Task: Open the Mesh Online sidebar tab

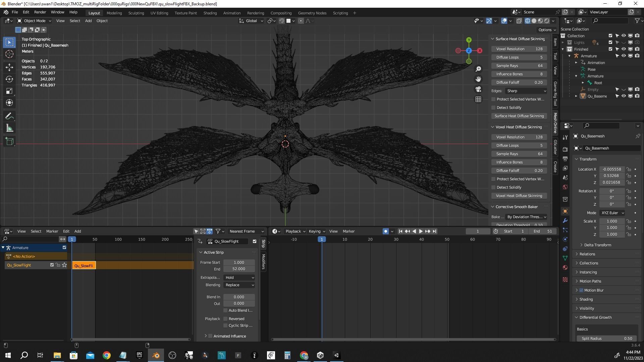Action: point(555,123)
